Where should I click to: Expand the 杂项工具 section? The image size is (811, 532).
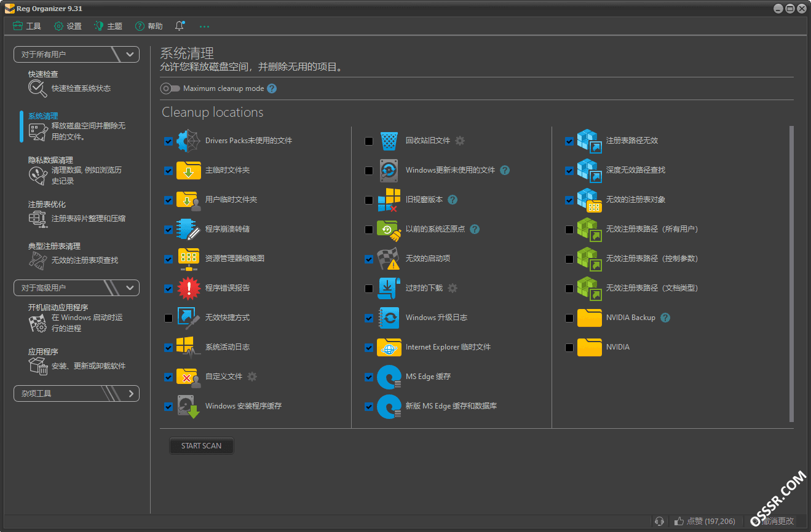click(x=76, y=393)
